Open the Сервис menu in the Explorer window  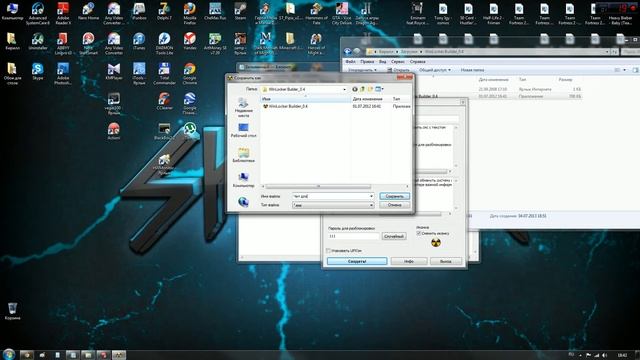(398, 62)
